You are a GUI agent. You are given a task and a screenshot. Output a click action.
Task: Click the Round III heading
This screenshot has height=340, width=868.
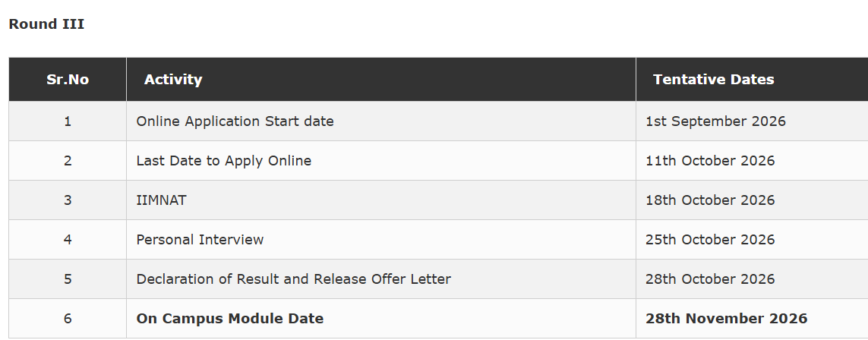point(46,24)
